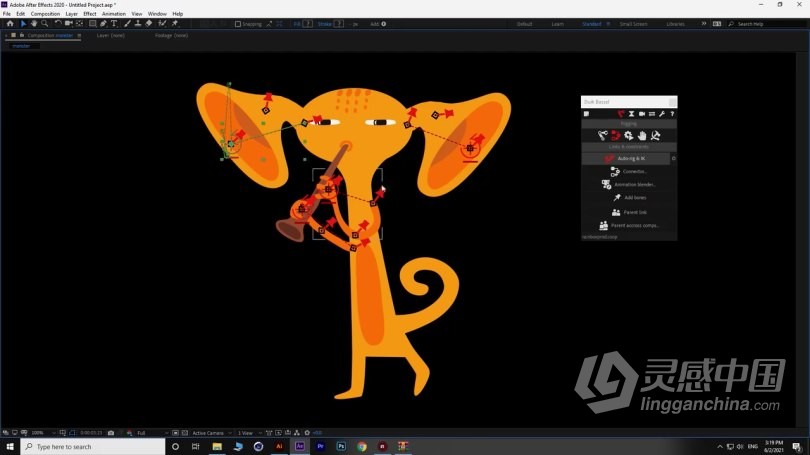Image resolution: width=810 pixels, height=455 pixels.
Task: Toggle Auto-rig & IK options circle
Action: pos(673,159)
